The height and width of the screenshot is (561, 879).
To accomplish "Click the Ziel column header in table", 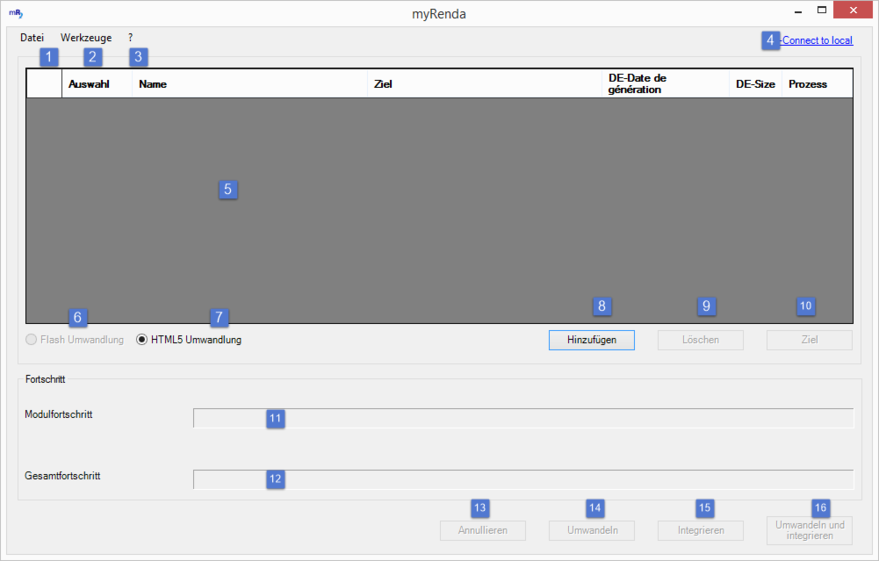I will 484,84.
